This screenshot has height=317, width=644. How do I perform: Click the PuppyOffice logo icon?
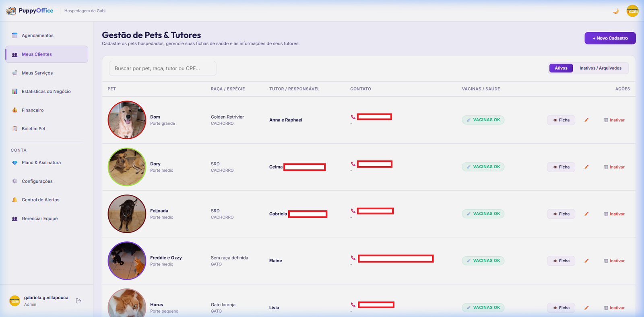click(11, 11)
